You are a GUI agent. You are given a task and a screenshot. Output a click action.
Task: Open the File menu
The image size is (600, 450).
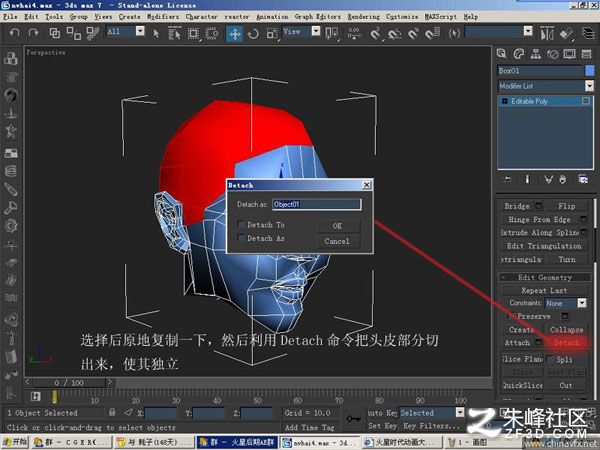pyautogui.click(x=10, y=16)
